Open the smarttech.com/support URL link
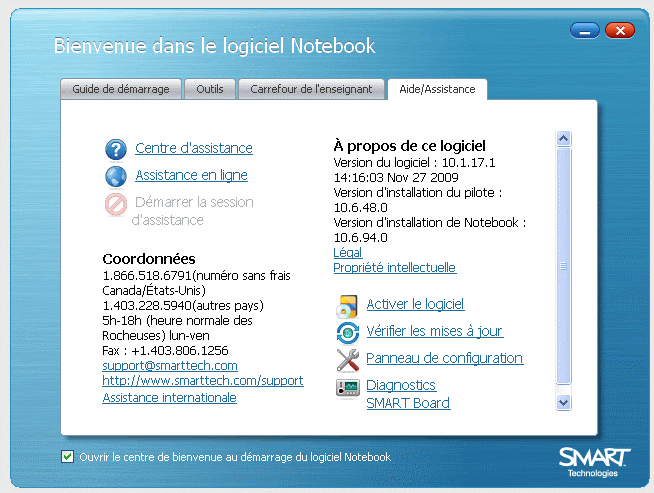The width and height of the screenshot is (654, 493). (x=203, y=381)
